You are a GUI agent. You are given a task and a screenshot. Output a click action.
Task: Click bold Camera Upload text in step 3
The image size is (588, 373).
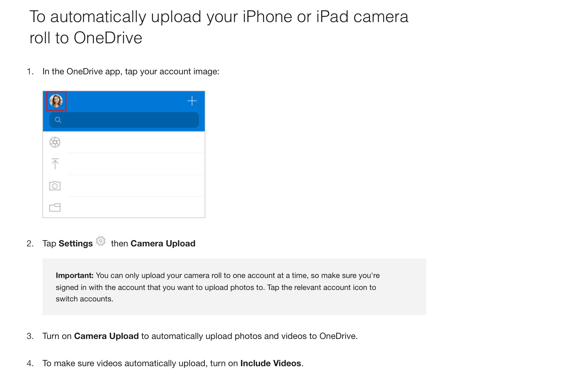click(106, 336)
